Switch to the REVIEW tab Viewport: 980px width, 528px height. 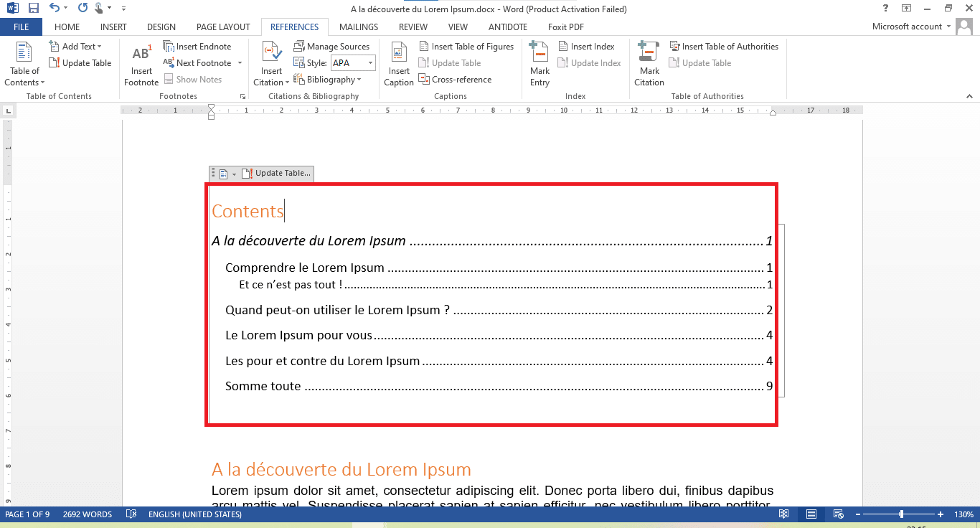click(413, 27)
